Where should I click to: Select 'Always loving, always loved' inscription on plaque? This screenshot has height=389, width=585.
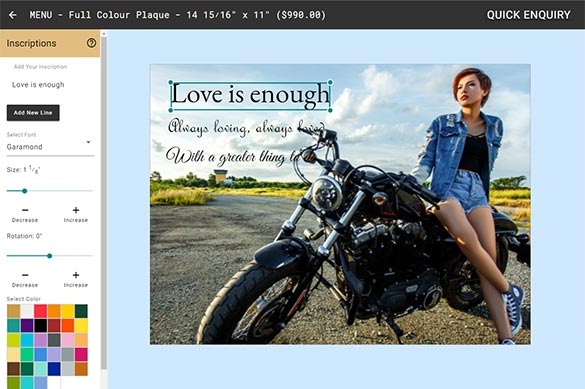[x=246, y=128]
